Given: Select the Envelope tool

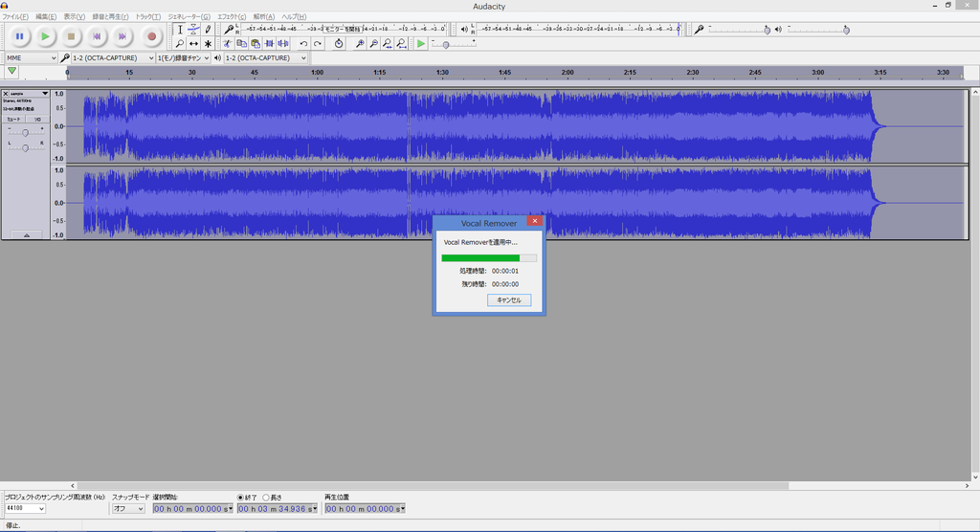Looking at the screenshot, I should 193,30.
